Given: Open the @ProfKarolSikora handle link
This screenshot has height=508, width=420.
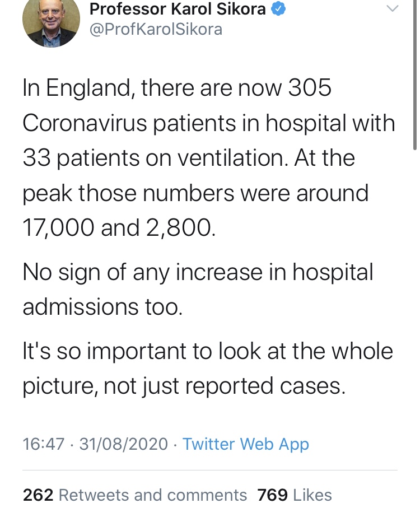Looking at the screenshot, I should [x=156, y=30].
